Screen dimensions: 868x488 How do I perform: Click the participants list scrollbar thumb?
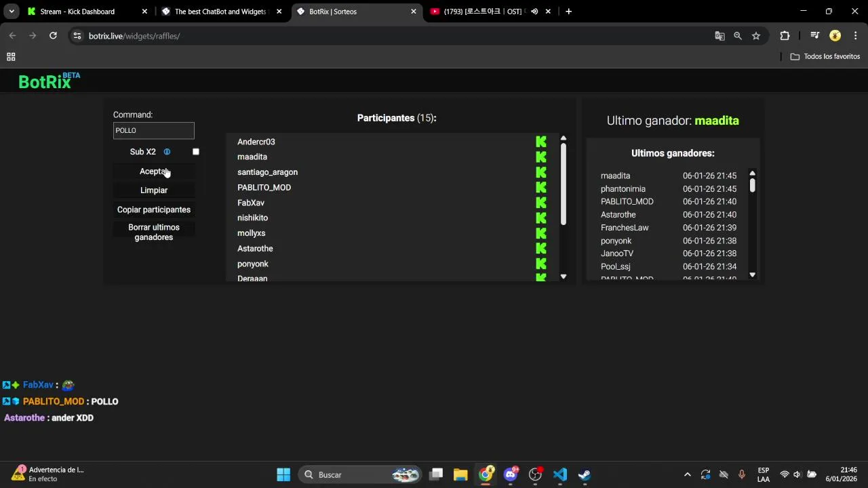click(x=564, y=184)
